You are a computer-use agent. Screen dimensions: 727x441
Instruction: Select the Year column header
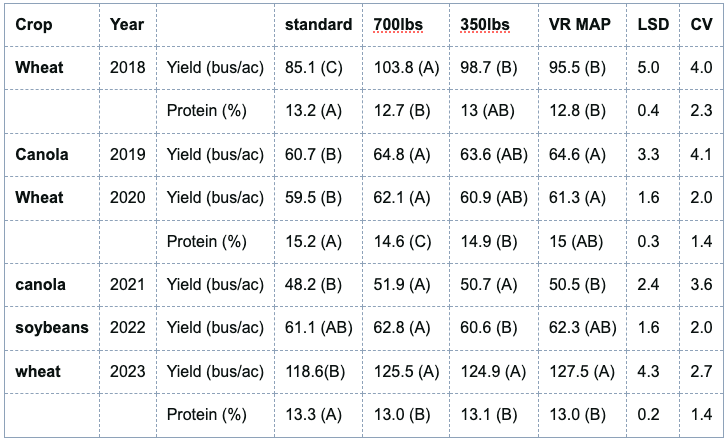click(x=127, y=24)
